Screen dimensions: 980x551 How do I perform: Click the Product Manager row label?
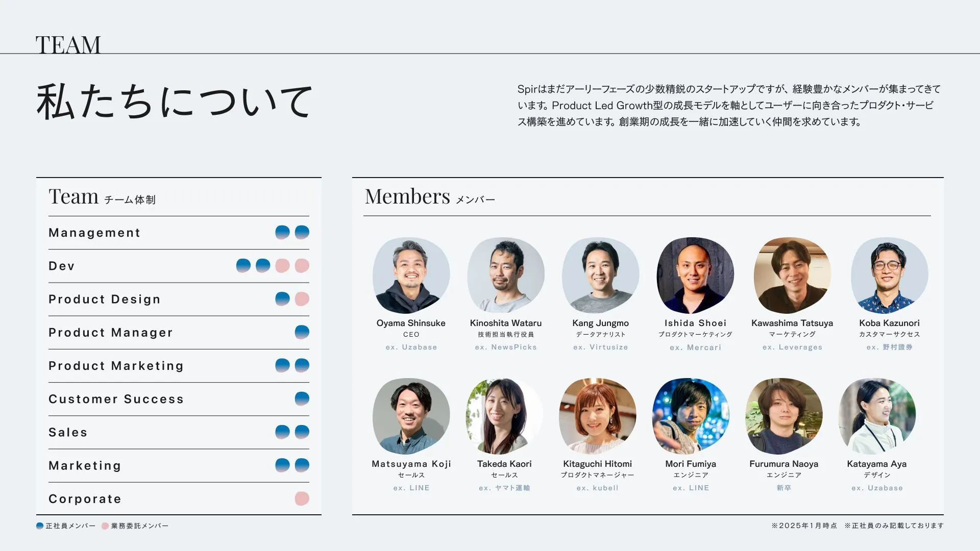(111, 333)
